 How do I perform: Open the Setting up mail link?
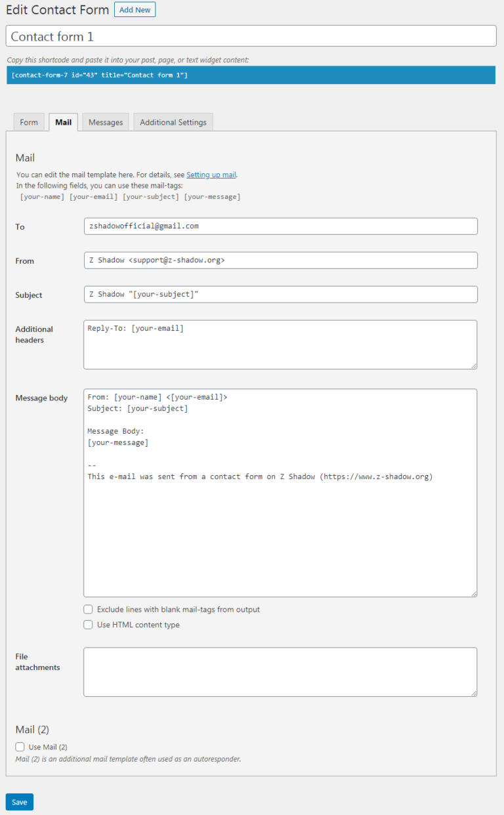211,175
